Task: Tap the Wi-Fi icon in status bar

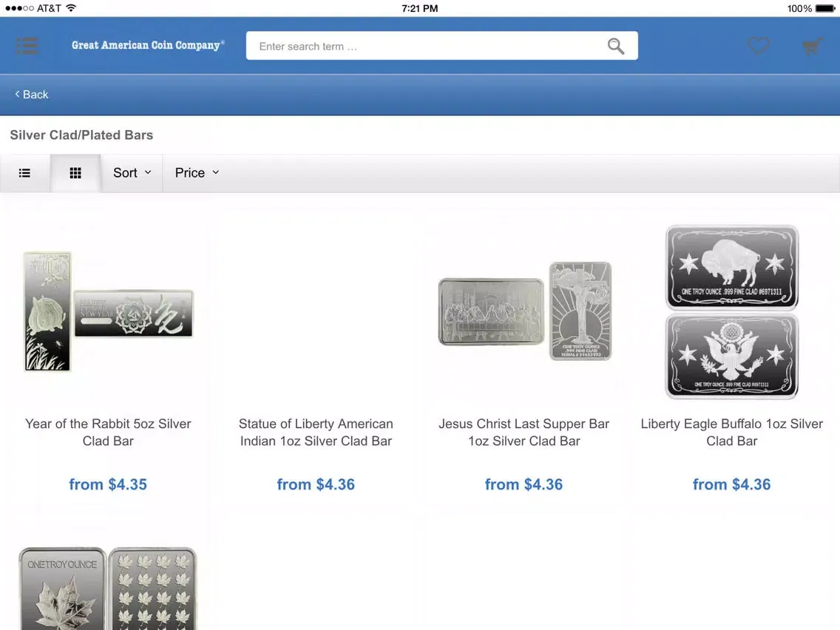Action: [x=71, y=8]
